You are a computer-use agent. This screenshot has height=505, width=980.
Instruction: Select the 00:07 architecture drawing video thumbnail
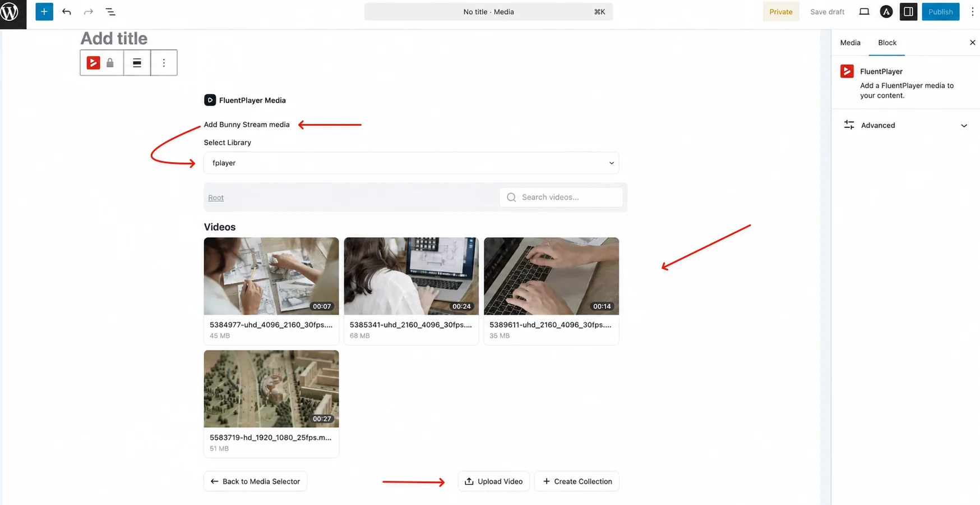(271, 276)
